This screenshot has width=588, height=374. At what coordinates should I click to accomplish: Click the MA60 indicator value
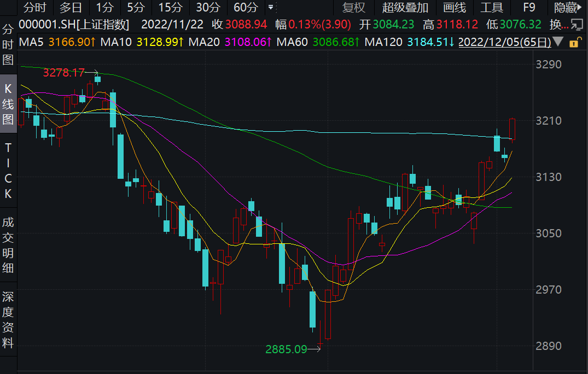click(336, 42)
